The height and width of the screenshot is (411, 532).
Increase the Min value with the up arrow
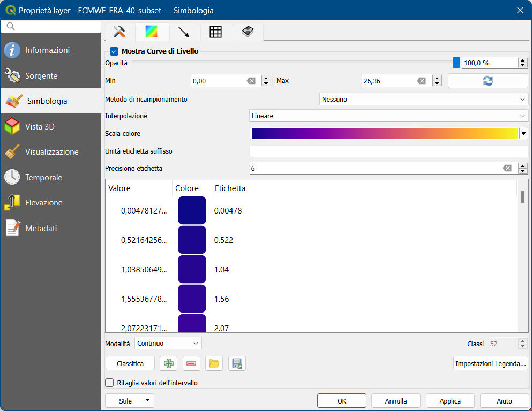pyautogui.click(x=266, y=78)
